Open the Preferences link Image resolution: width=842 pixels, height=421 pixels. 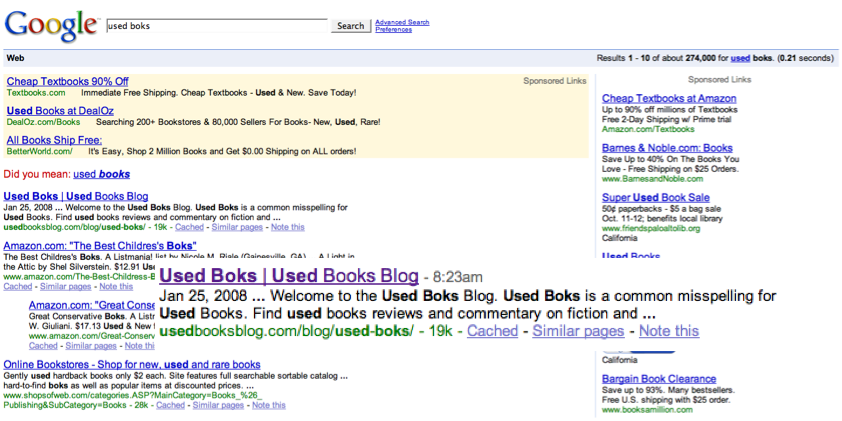tap(394, 30)
